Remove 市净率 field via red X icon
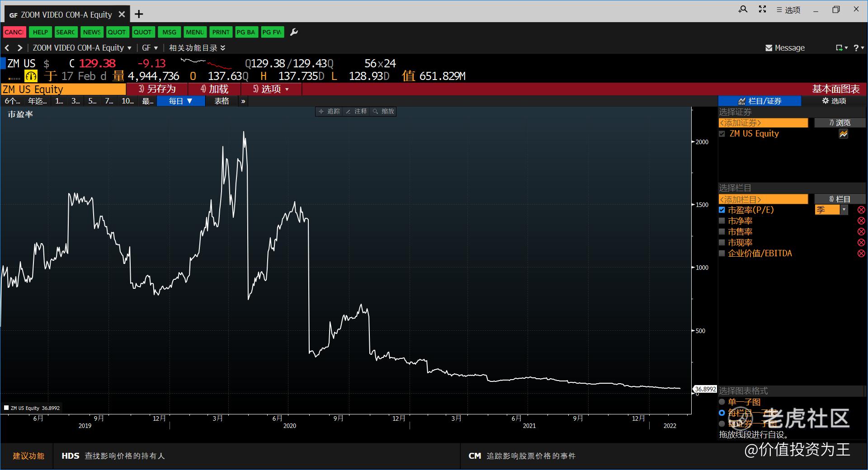 click(861, 221)
